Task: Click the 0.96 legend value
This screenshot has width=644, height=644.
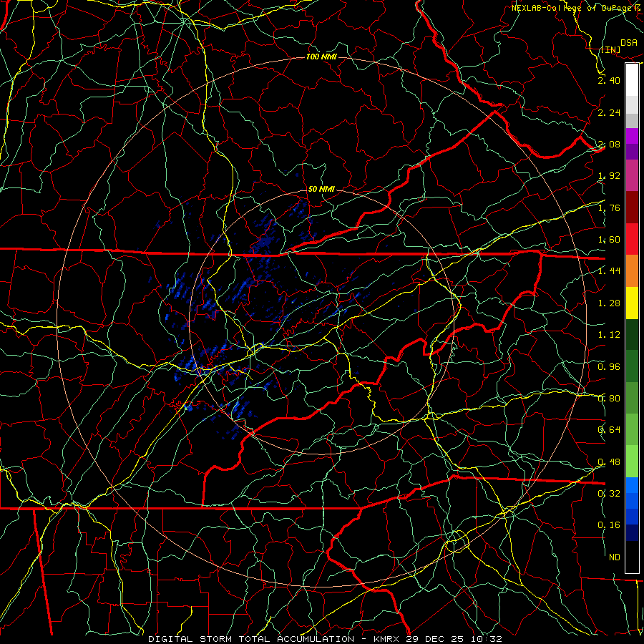Action: pos(609,366)
